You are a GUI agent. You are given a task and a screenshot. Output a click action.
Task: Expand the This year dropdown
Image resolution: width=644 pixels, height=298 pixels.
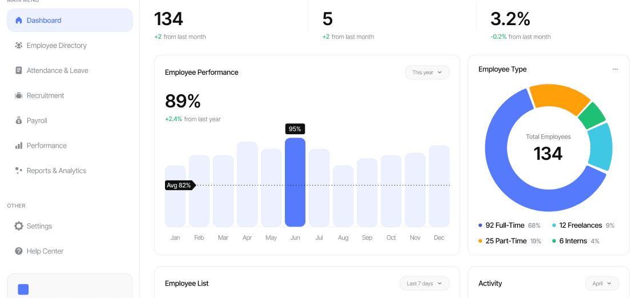tap(427, 73)
